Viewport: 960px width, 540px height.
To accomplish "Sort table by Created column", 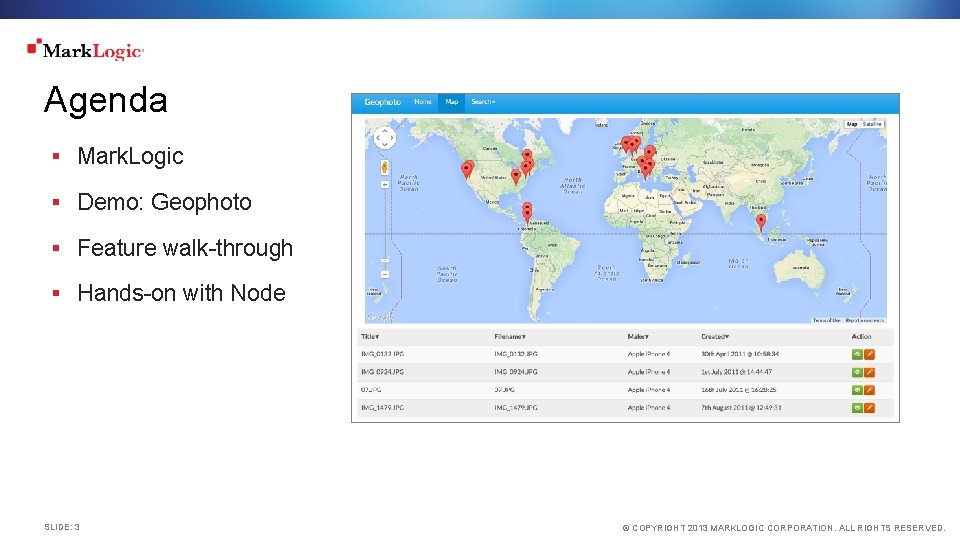I will coord(714,337).
